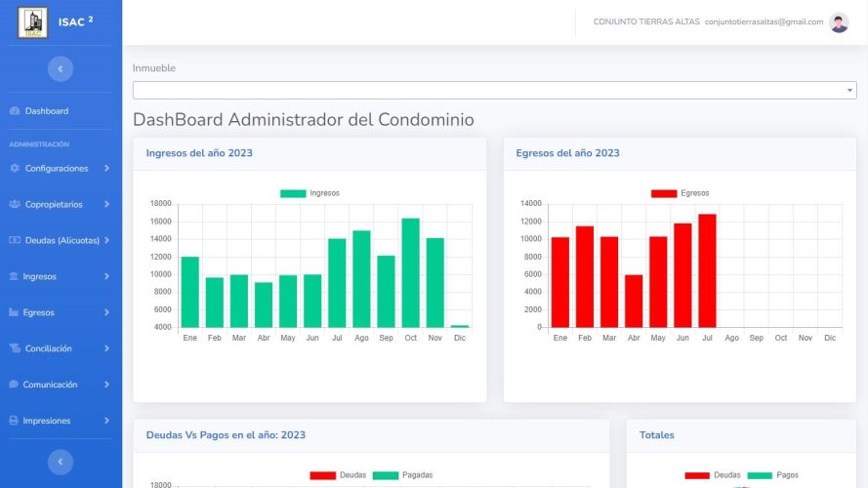Click CONJUNTO TIERRAS ALTAS user name
Viewport: 868px width, 488px height.
(646, 21)
